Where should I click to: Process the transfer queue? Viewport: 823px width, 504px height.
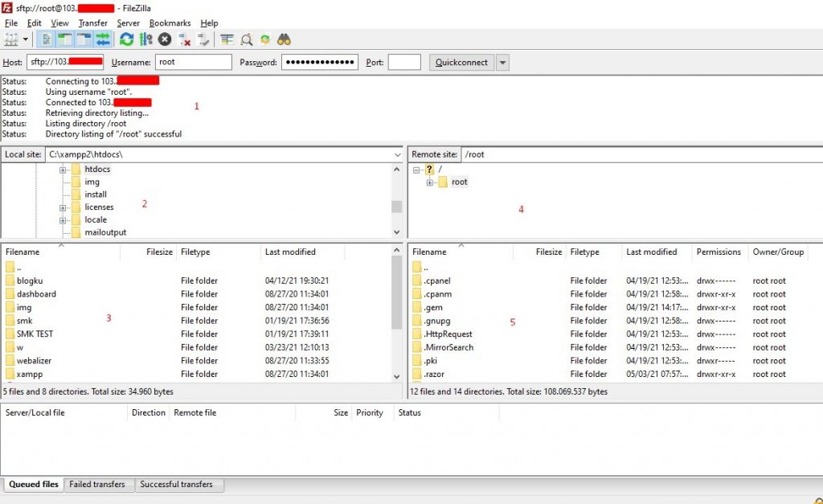point(145,39)
